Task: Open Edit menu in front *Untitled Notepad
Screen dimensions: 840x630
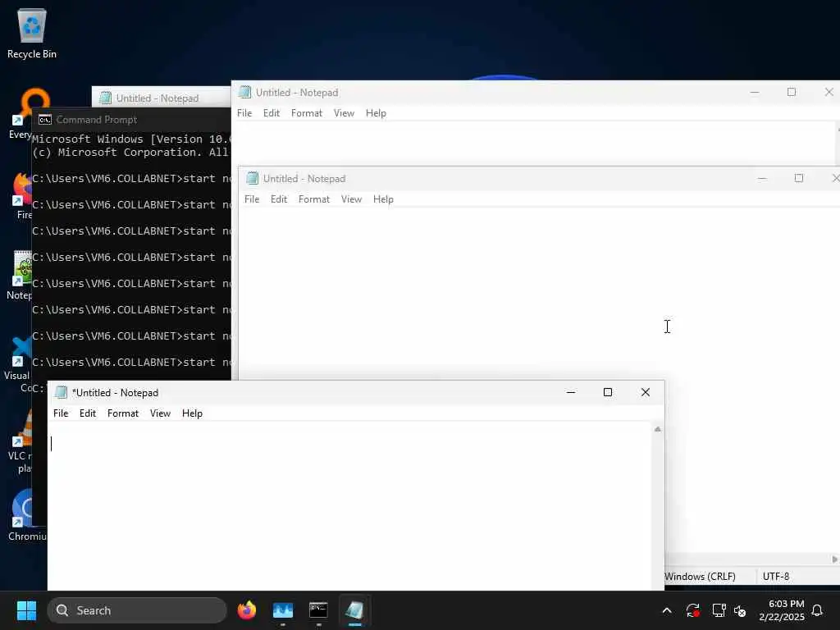Action: pos(87,413)
